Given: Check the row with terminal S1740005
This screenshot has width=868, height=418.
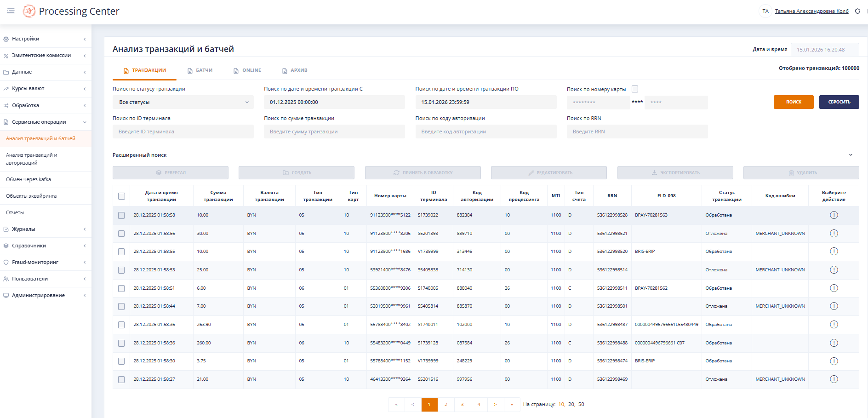Looking at the screenshot, I should pyautogui.click(x=121, y=288).
